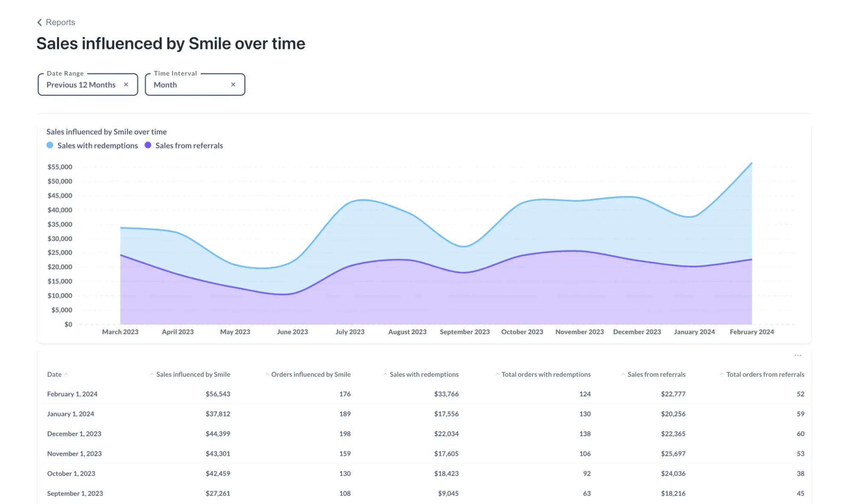Sort the Orders influenced by Smile column
Image resolution: width=850 pixels, height=504 pixels.
coord(267,374)
